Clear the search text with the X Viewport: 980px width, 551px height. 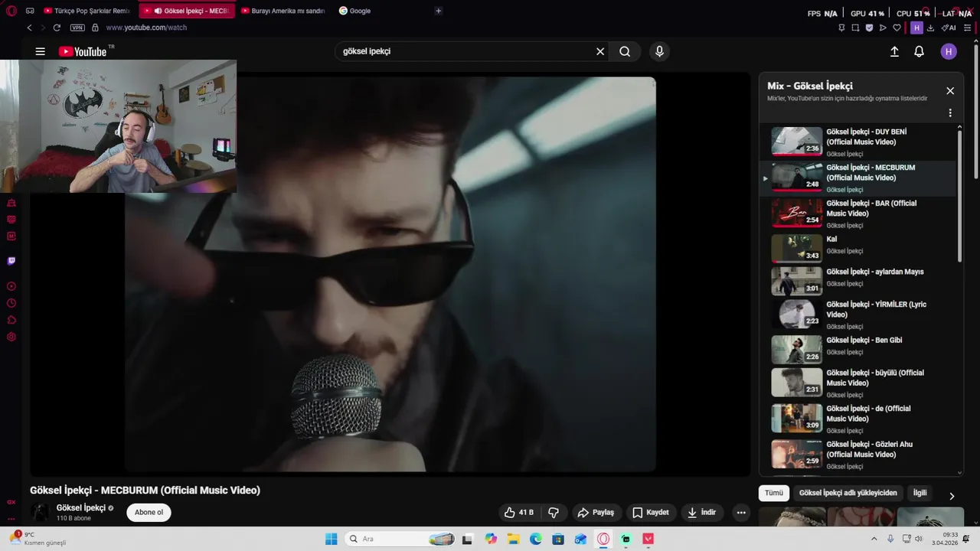[x=600, y=51]
